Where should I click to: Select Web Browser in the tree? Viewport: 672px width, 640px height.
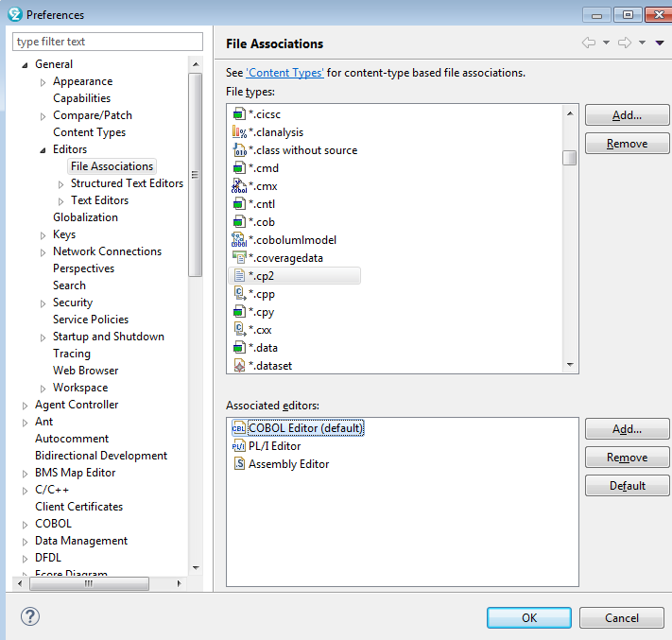(85, 371)
